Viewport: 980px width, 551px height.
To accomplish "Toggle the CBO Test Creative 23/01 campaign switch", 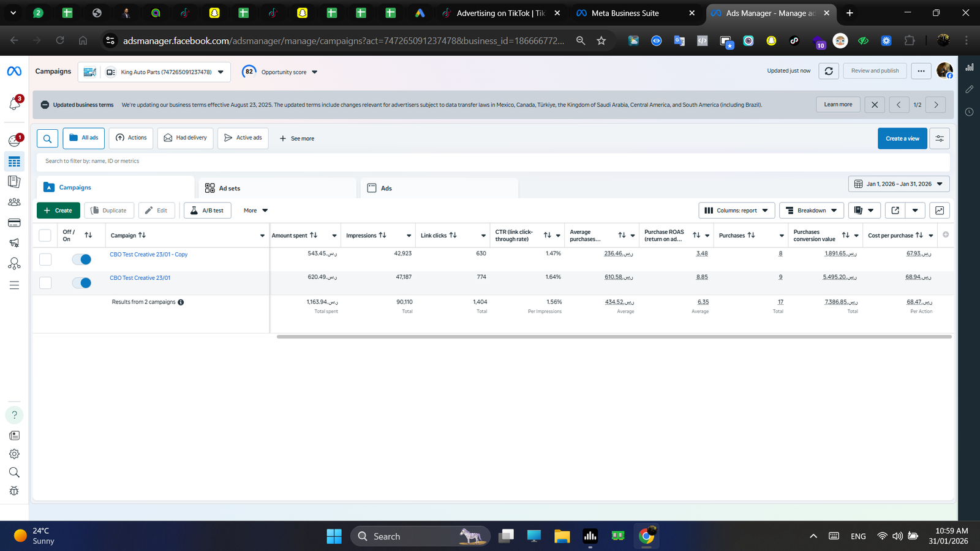I will point(81,283).
